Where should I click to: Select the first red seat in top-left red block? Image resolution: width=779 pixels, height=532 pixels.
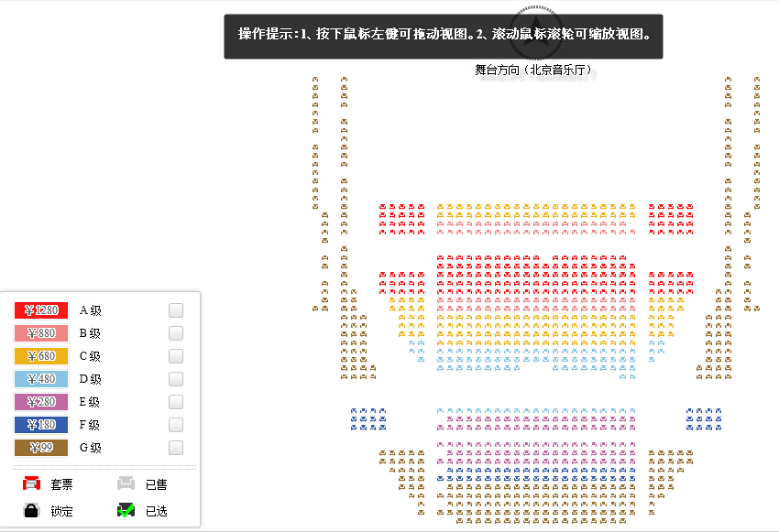pos(382,206)
